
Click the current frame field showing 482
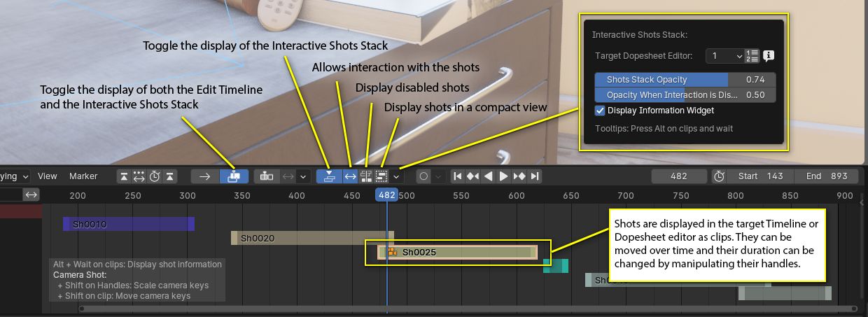coord(679,176)
